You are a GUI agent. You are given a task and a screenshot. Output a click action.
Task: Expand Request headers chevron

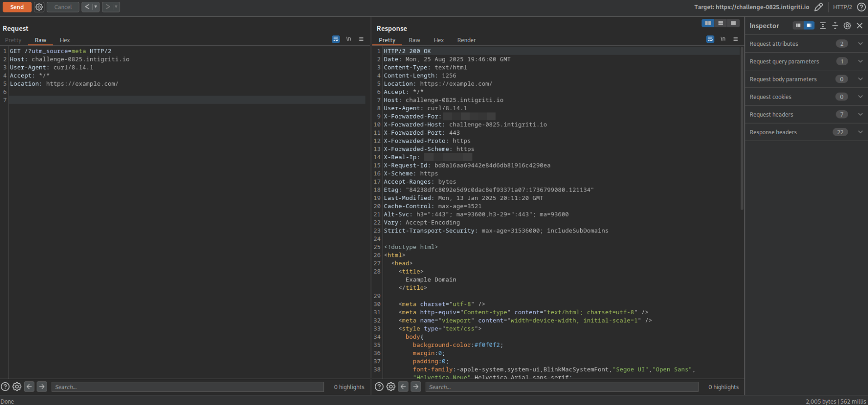[860, 114]
